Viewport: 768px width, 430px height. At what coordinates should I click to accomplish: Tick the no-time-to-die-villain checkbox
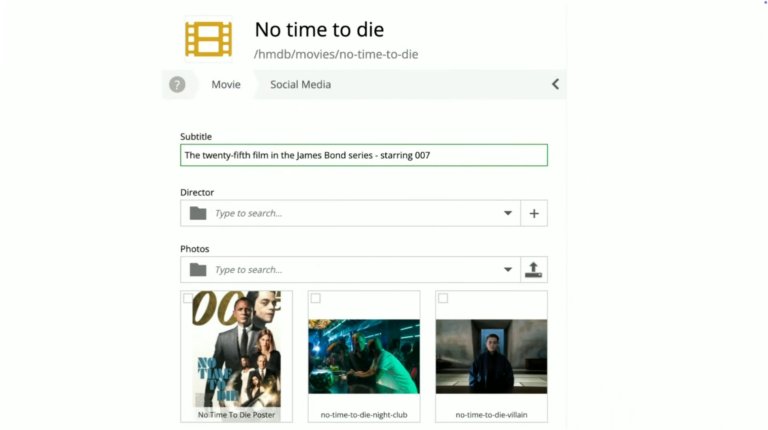pos(443,298)
